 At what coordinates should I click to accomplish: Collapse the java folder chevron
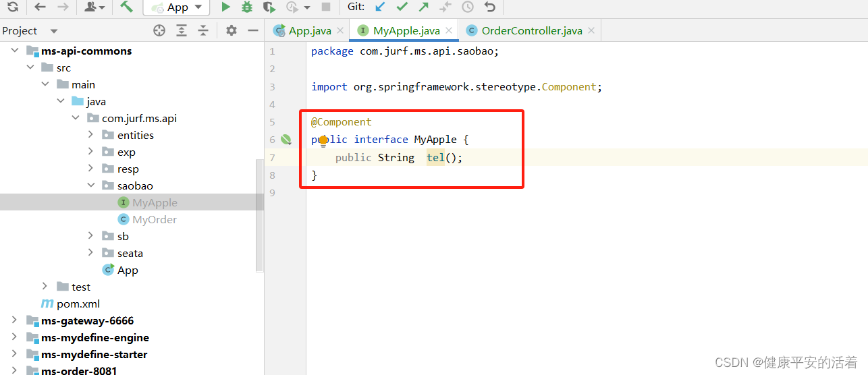point(60,101)
